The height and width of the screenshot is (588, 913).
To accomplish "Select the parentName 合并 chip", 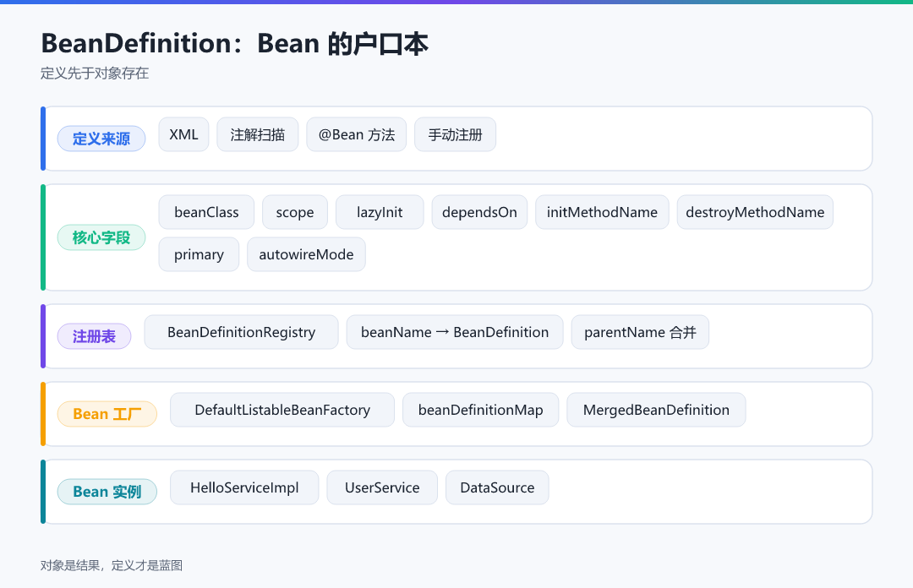I will (x=641, y=332).
